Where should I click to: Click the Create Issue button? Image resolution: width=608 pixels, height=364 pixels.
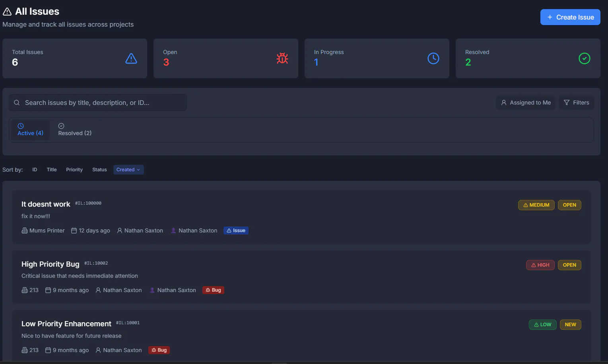point(570,17)
